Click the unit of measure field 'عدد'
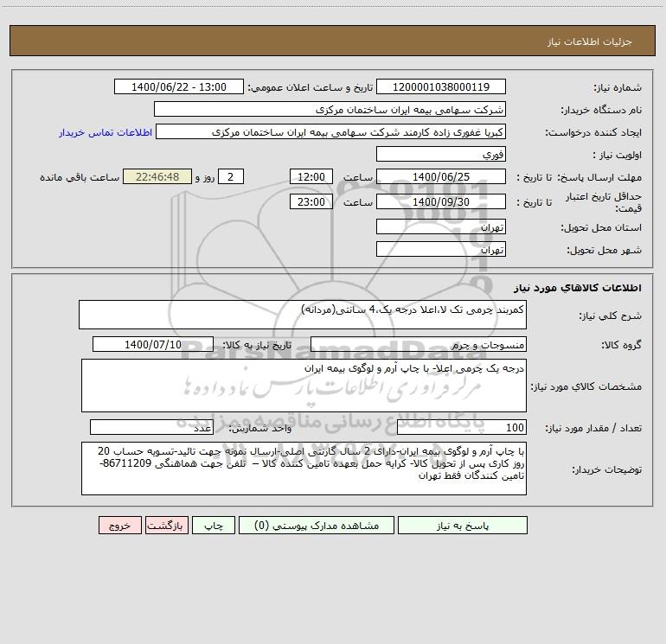Screen dimensions: 666x644 tap(151, 427)
